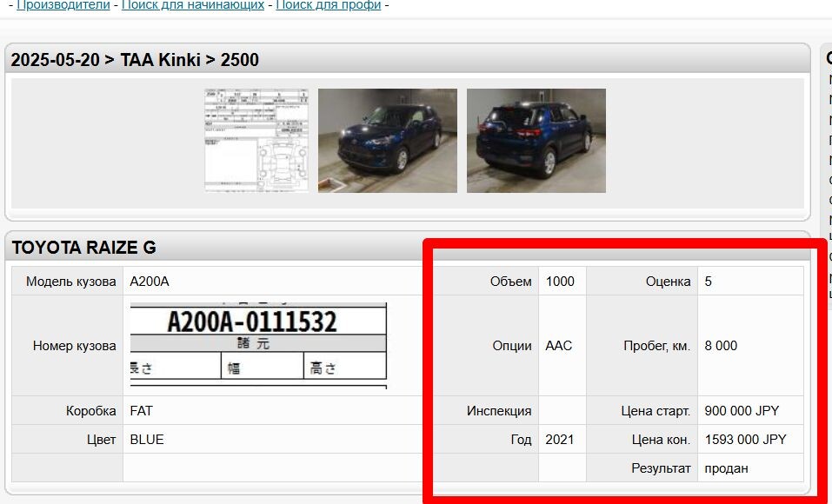This screenshot has height=504, width=832.
Task: Open the Производители link
Action: point(63,4)
